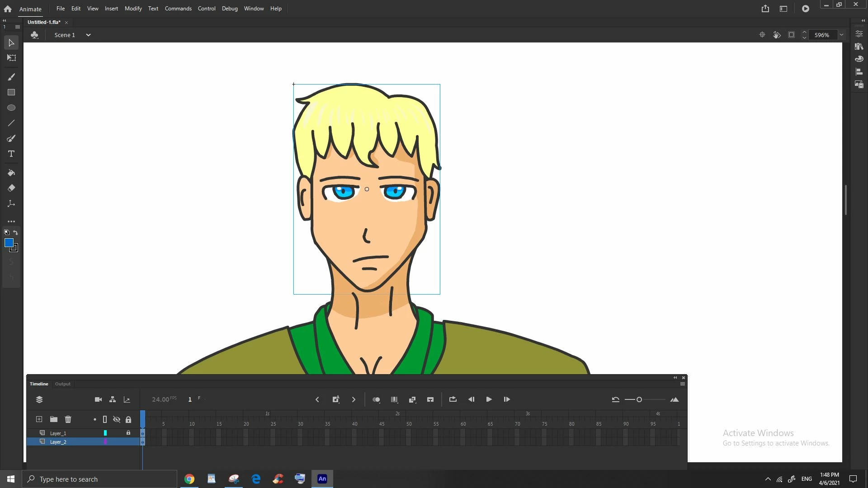The height and width of the screenshot is (488, 868).
Task: Click the New Layer icon in timeline
Action: coord(39,419)
